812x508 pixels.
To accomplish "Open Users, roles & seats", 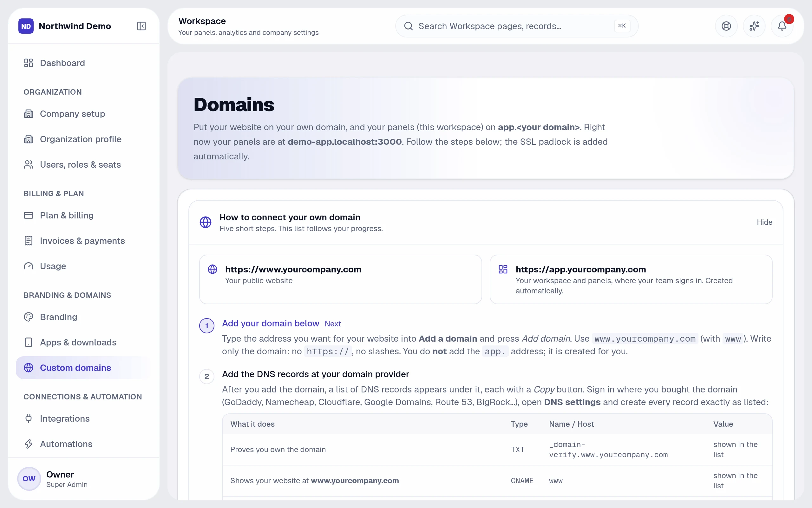I will pos(83,164).
